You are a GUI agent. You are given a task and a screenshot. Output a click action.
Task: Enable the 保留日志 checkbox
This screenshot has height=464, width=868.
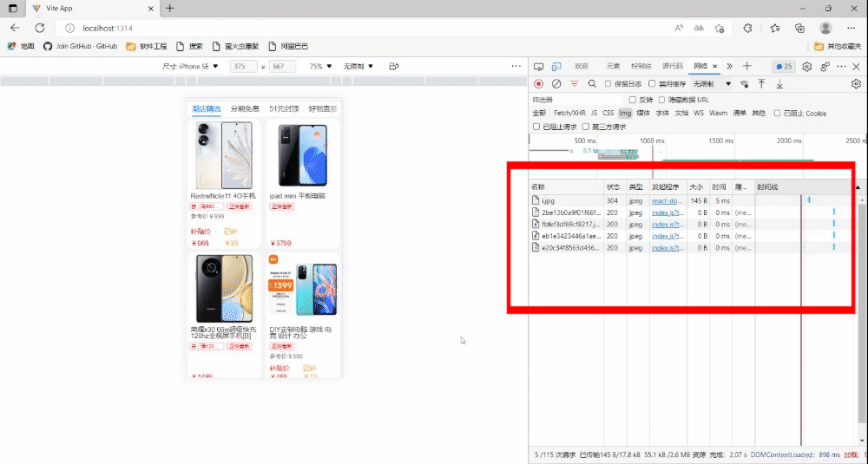608,84
